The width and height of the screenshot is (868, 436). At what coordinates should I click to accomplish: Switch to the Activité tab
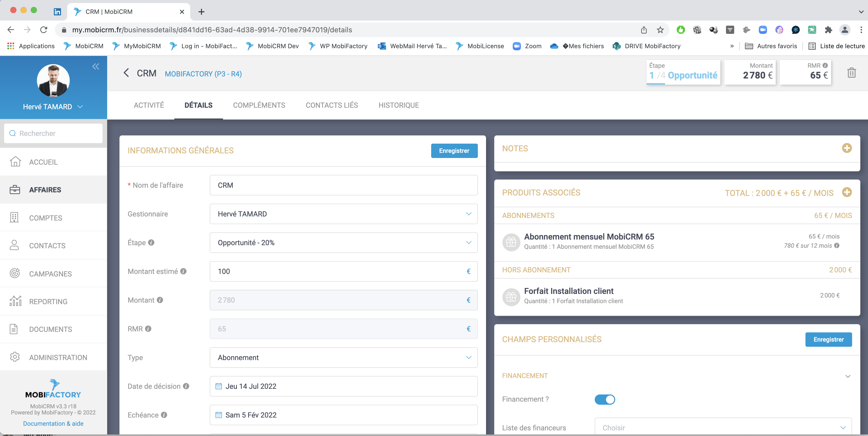pos(149,105)
